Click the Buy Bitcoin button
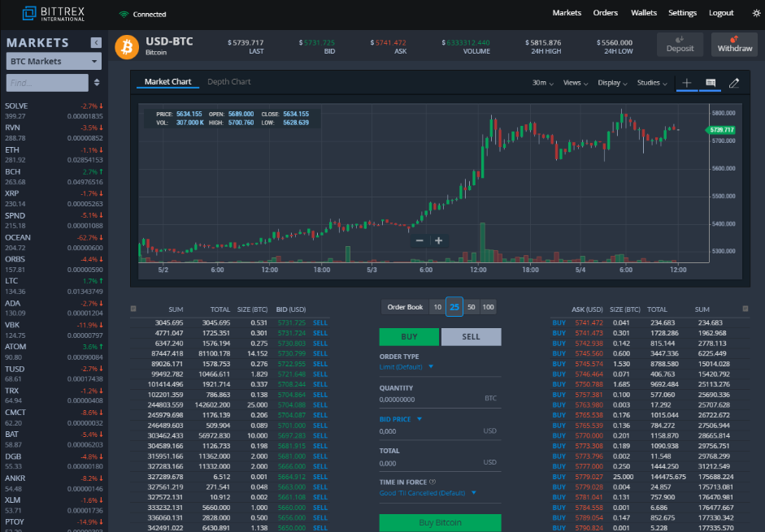Screen dimensions: 765x532 click(440, 522)
